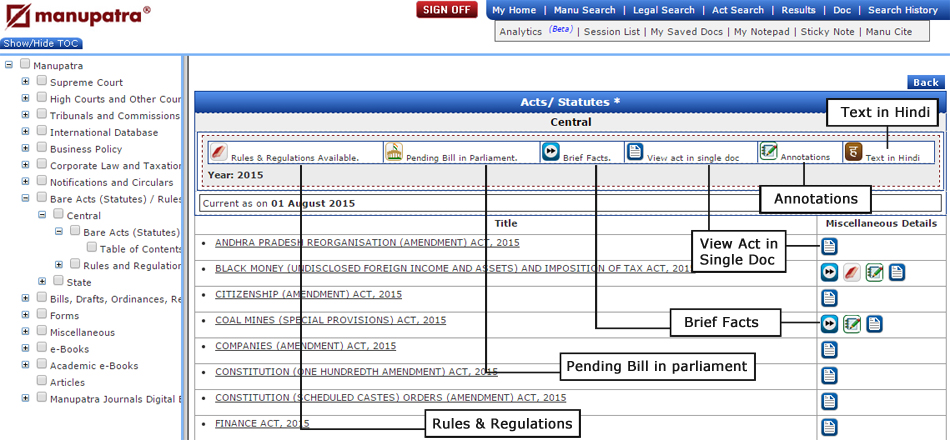This screenshot has width=950, height=440.
Task: Open Annotations for Coal Mines Act
Action: [x=851, y=324]
